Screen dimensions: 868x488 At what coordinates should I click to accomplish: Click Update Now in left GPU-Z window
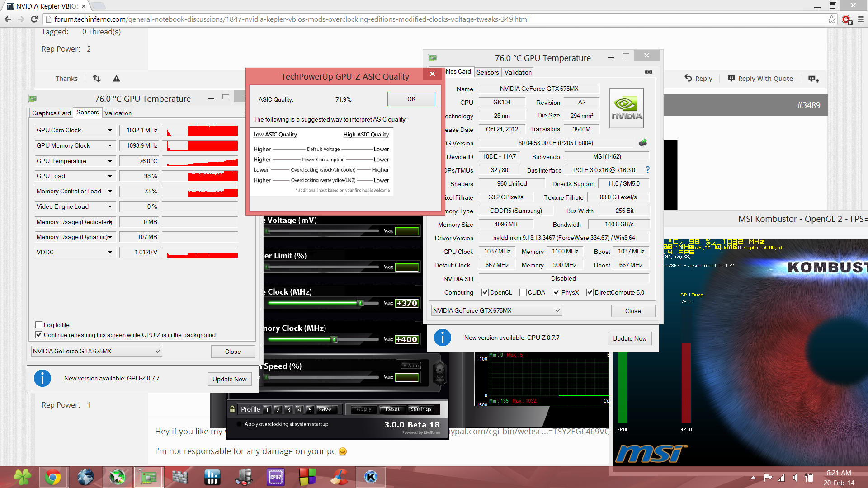(x=230, y=379)
